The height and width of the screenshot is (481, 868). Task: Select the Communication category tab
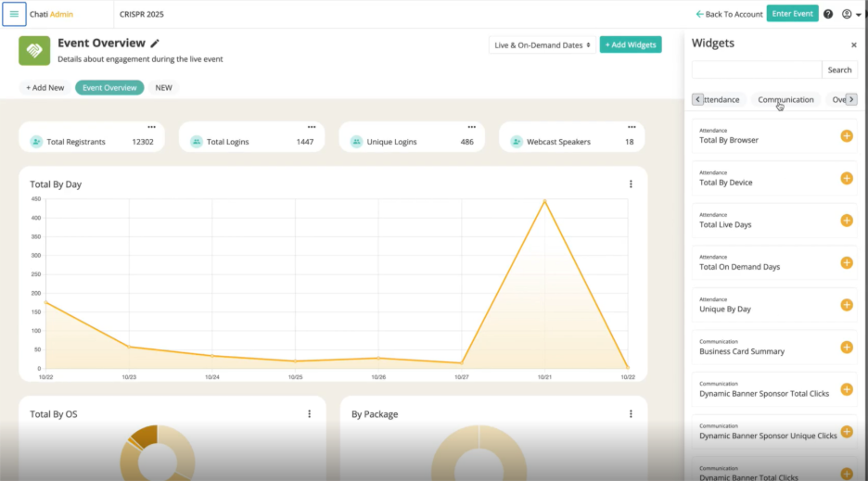point(785,99)
